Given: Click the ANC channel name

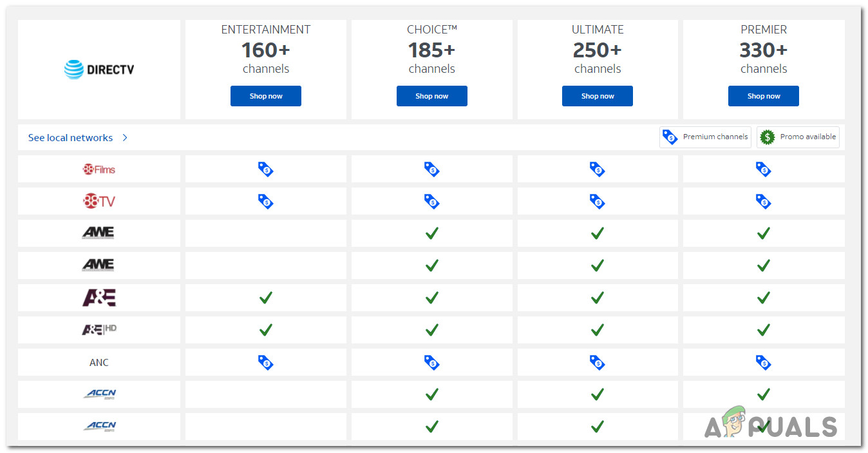Looking at the screenshot, I should (x=99, y=363).
